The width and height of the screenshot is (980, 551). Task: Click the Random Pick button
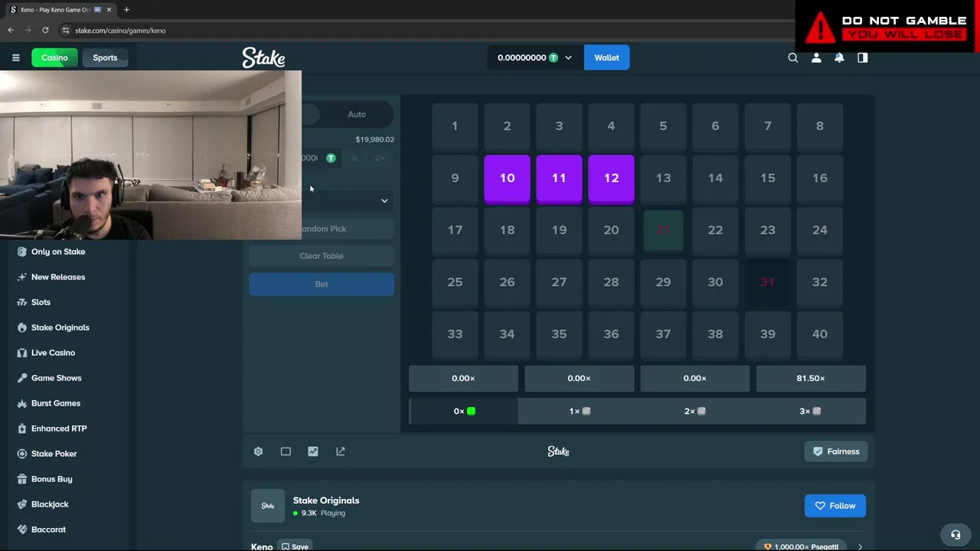coord(348,229)
